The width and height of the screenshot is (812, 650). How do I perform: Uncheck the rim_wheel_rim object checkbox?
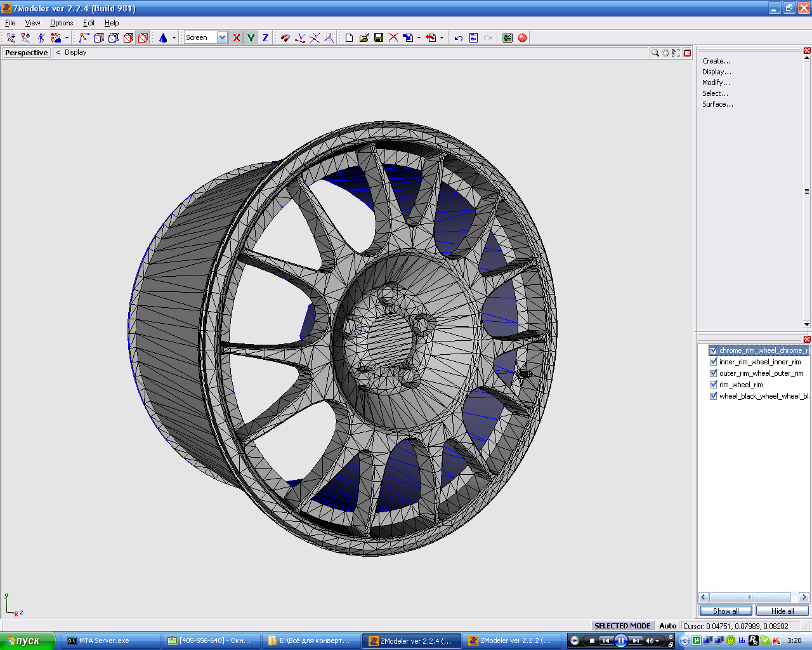(714, 385)
